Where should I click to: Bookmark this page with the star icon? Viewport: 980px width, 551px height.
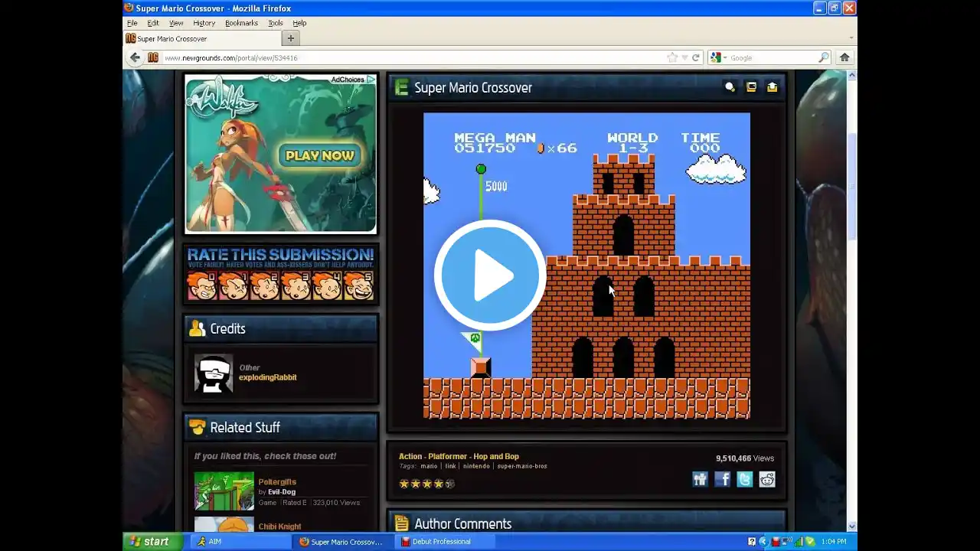coord(672,57)
